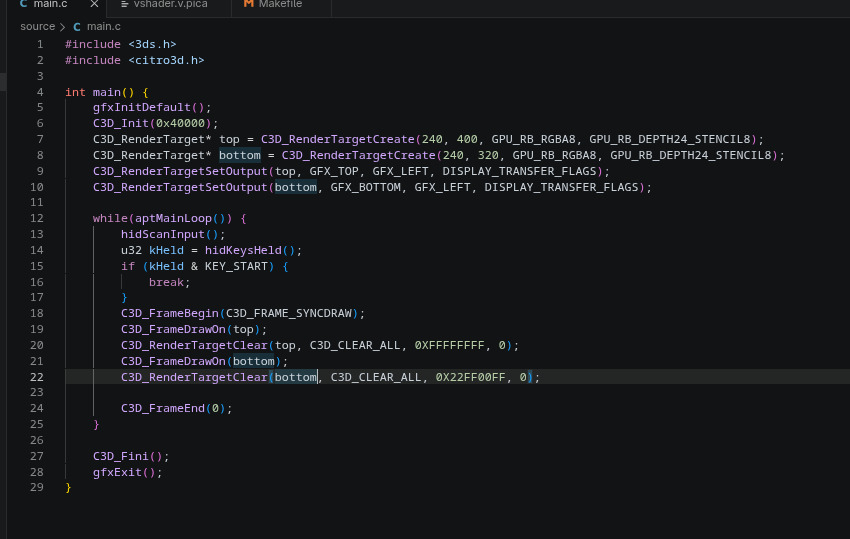Place cursor on gfxInitDefault call
Viewport: 850px width, 539px height.
141,107
